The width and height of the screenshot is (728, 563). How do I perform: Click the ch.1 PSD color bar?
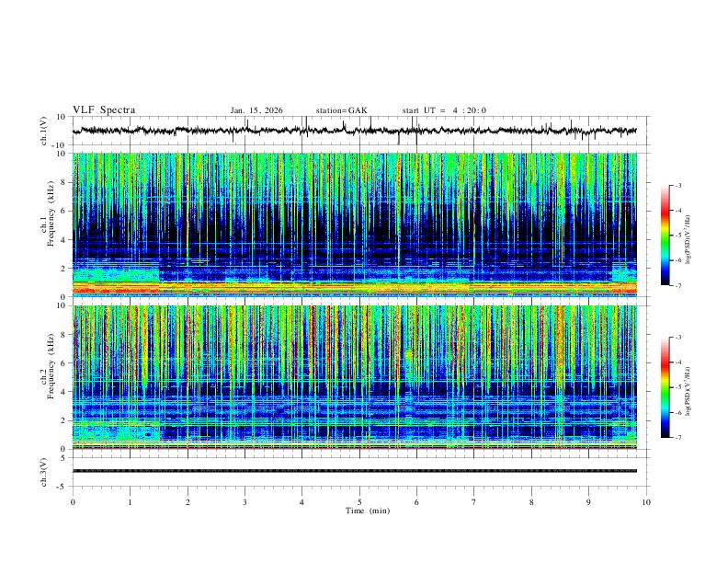coord(665,236)
